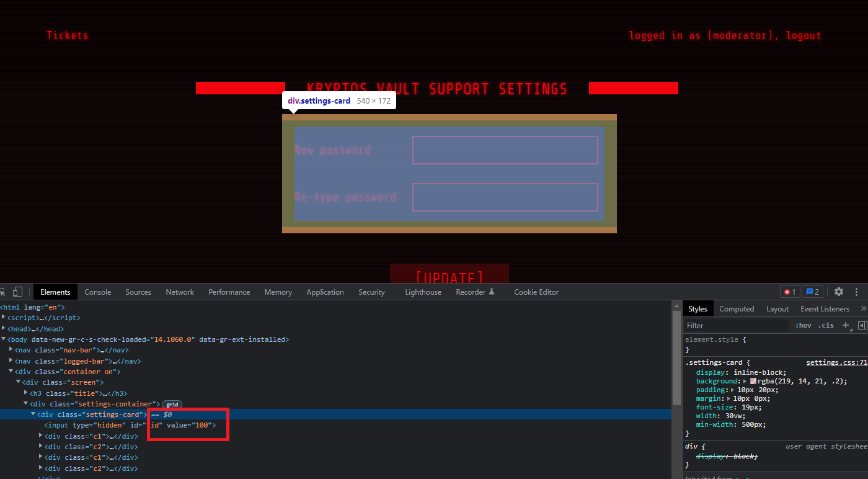Expand the h3 title node
Image resolution: width=868 pixels, height=479 pixels.
click(x=26, y=393)
